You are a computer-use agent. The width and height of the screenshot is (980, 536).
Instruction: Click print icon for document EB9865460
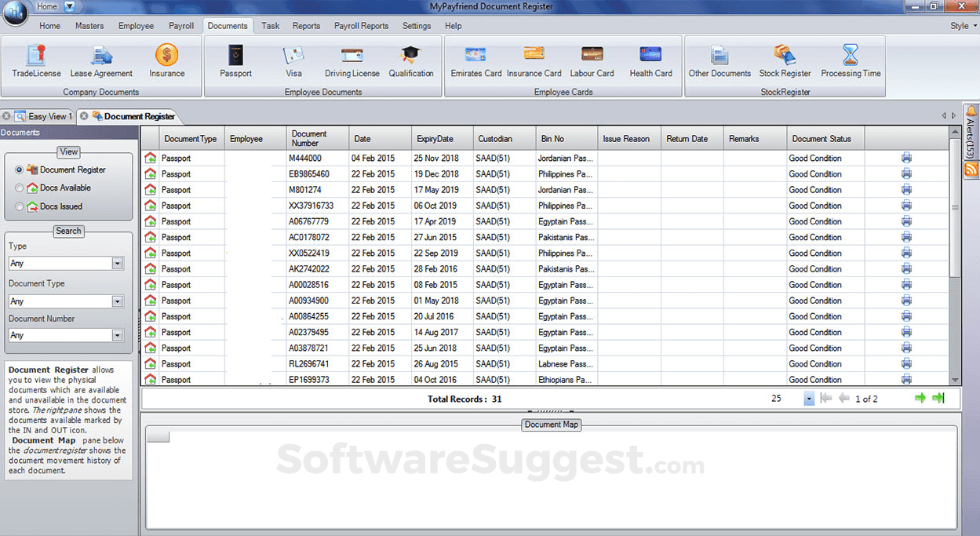coord(906,173)
